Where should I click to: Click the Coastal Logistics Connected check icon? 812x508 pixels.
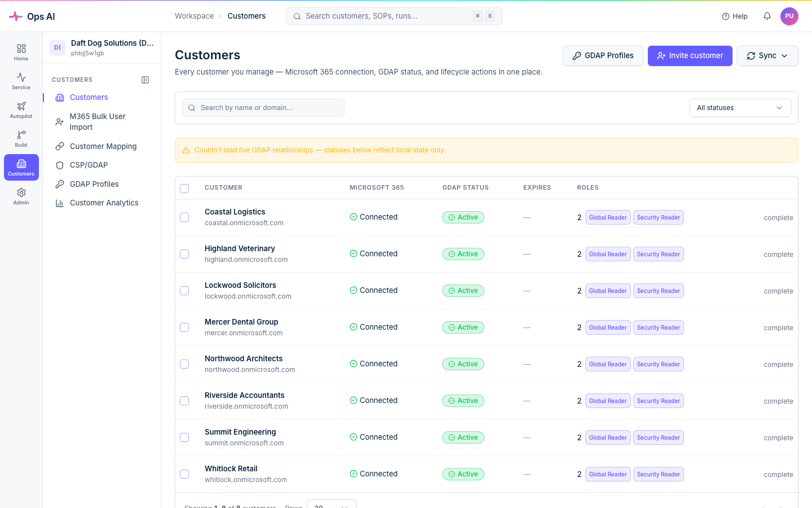(354, 217)
